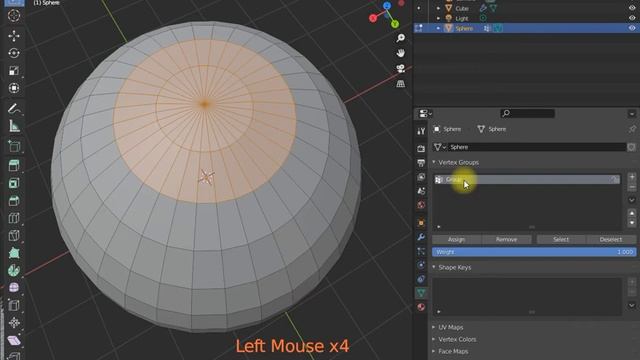Expand the Vertex Colors panel
The height and width of the screenshot is (360, 640).
point(434,339)
